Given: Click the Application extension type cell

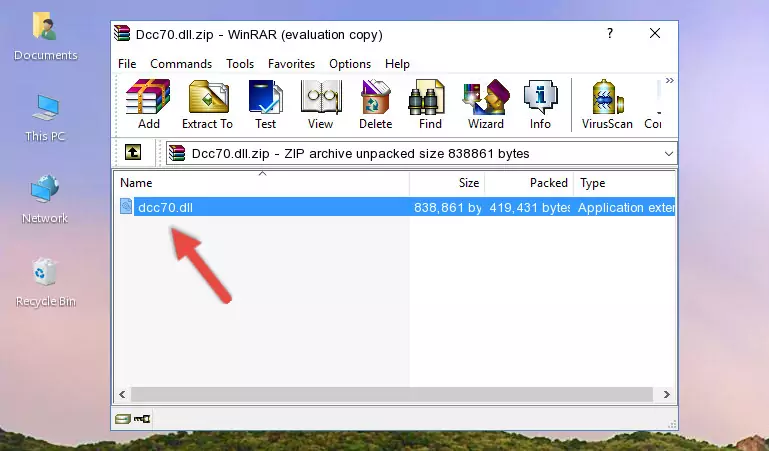Looking at the screenshot, I should click(x=626, y=208).
